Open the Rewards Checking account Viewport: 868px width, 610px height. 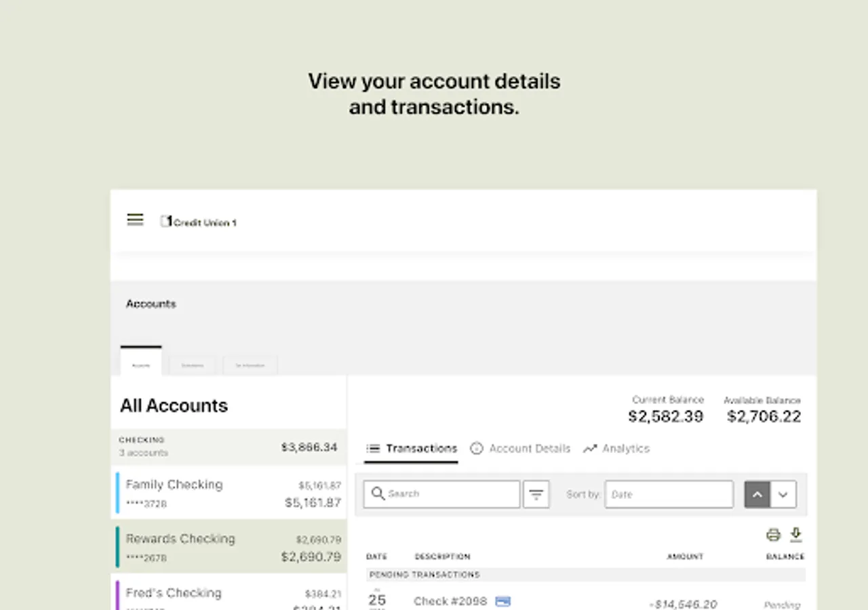click(x=228, y=547)
